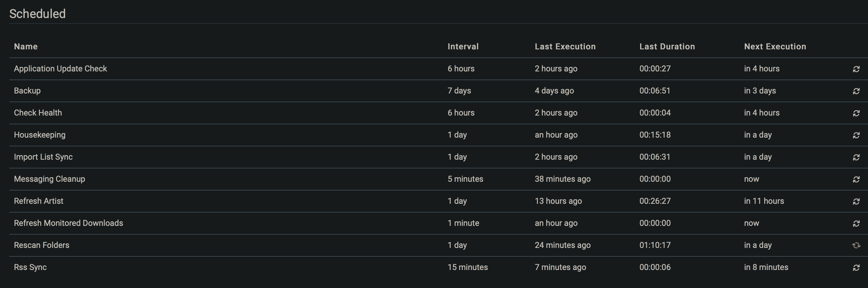The width and height of the screenshot is (868, 288).
Task: Run the Backup task via its refresh icon
Action: pos(856,91)
